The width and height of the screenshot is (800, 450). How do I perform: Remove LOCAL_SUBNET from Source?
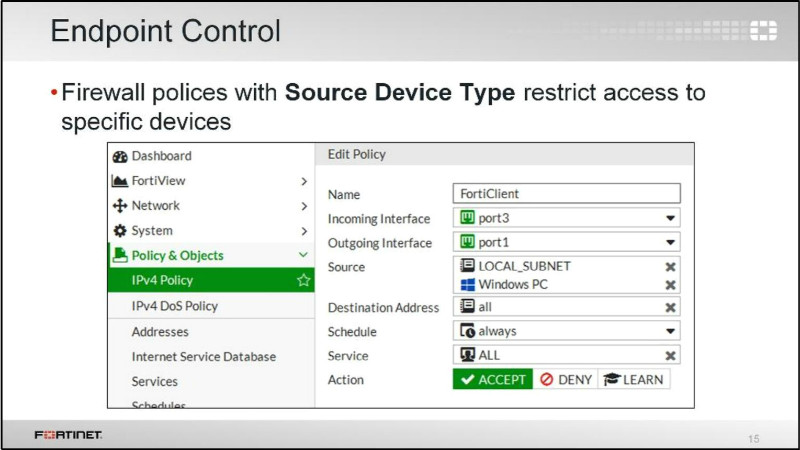(x=670, y=266)
